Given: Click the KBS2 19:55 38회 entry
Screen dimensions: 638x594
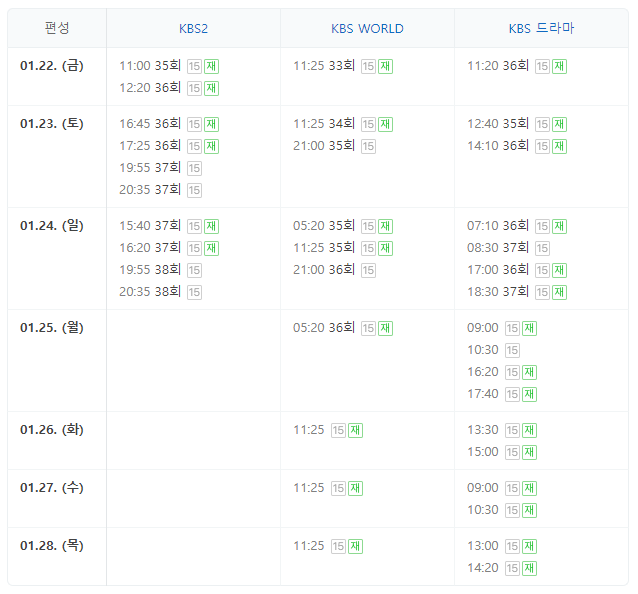Looking at the screenshot, I should coord(150,270).
